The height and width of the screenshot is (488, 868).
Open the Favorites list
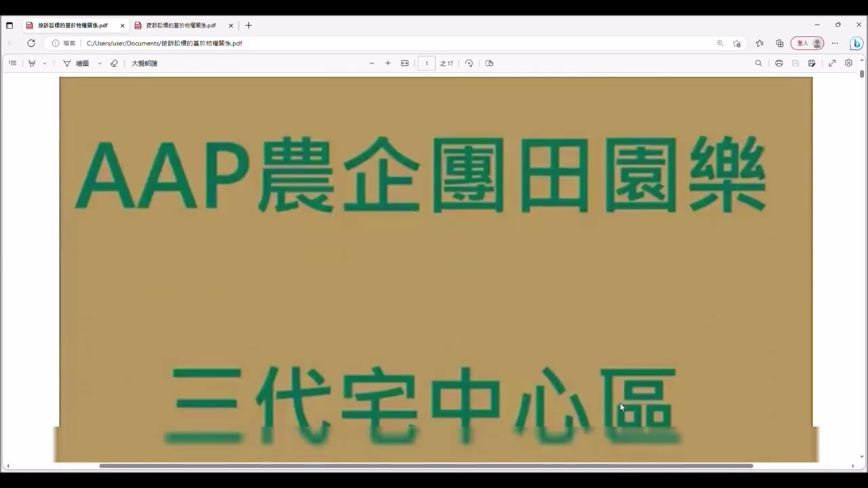click(x=759, y=43)
